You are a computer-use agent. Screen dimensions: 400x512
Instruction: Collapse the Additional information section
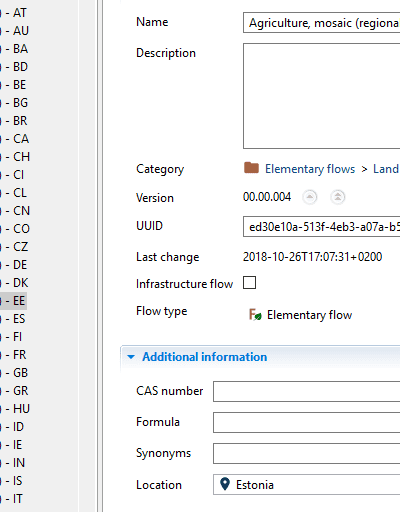coord(131,357)
